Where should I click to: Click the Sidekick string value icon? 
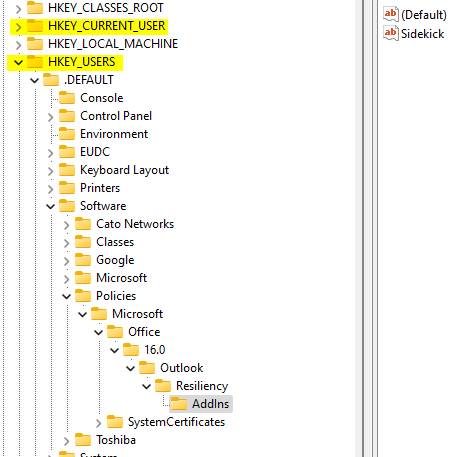click(x=390, y=33)
